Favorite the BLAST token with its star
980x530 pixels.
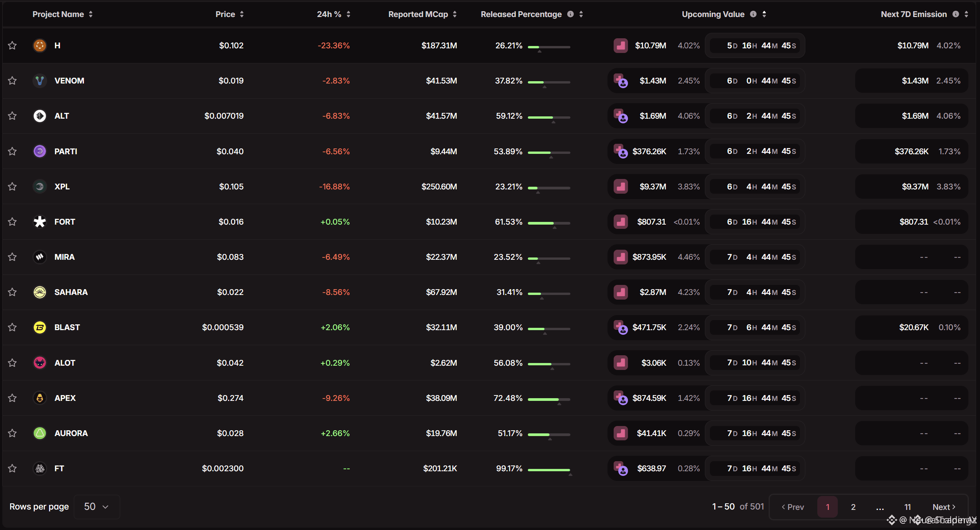coord(12,327)
